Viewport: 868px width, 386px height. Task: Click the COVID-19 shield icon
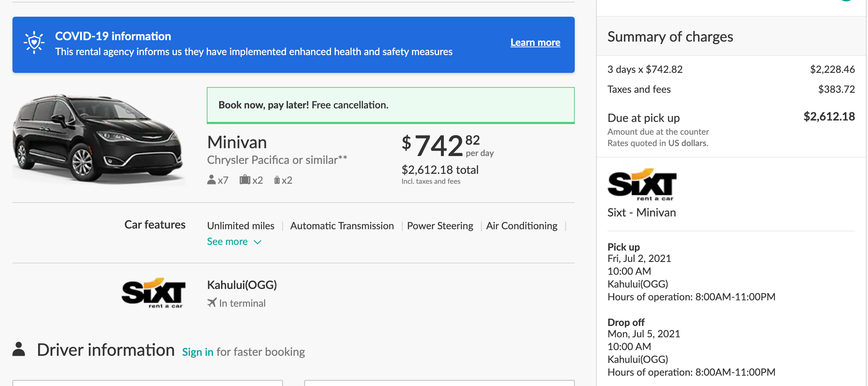coord(34,43)
